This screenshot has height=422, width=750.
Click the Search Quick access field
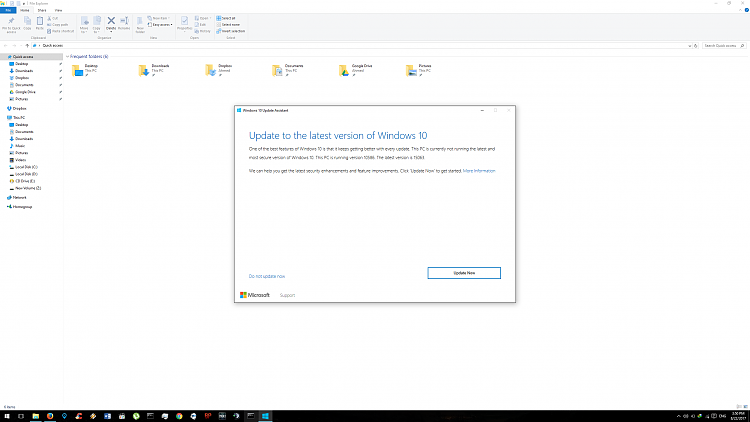[x=724, y=45]
